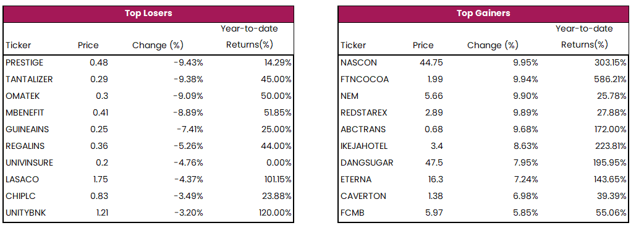The width and height of the screenshot is (644, 228).
Task: Click the Top Gainers table header
Action: coord(483,14)
